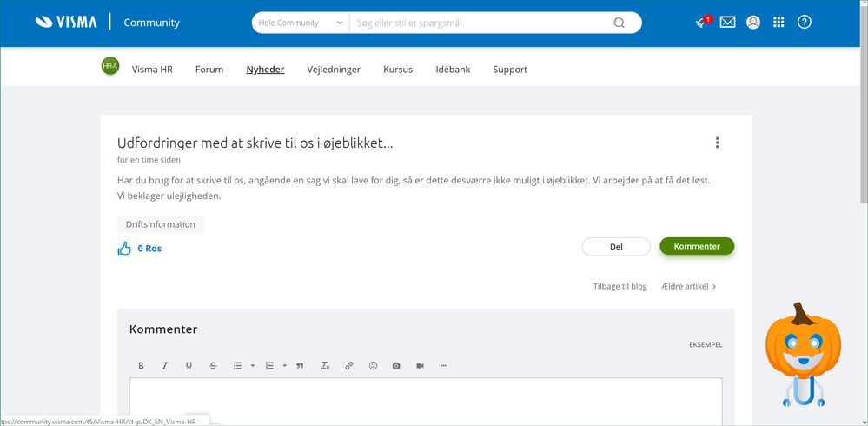Open the Support tab
This screenshot has height=426, width=868.
pyautogui.click(x=510, y=70)
